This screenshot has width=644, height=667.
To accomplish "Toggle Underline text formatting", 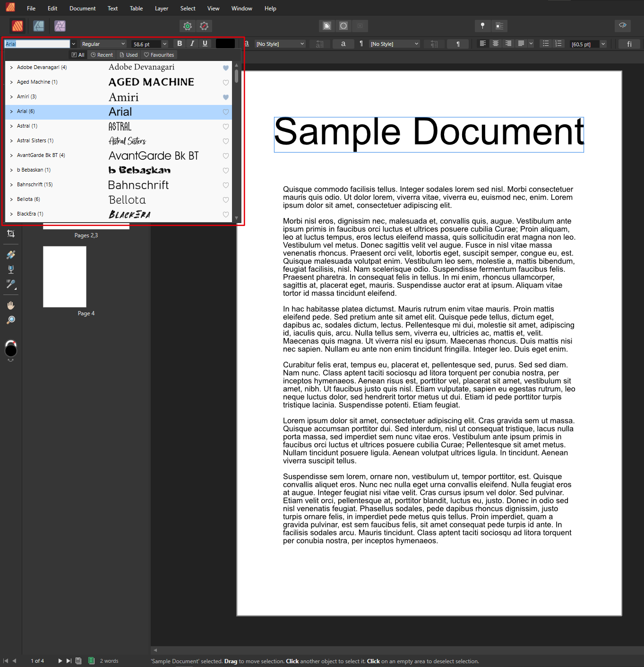I will tap(205, 43).
